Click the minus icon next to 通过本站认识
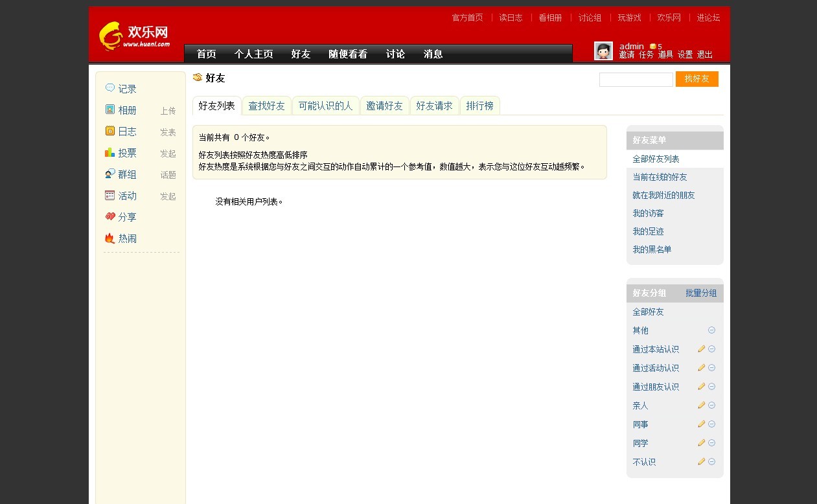The image size is (817, 504). (x=711, y=349)
